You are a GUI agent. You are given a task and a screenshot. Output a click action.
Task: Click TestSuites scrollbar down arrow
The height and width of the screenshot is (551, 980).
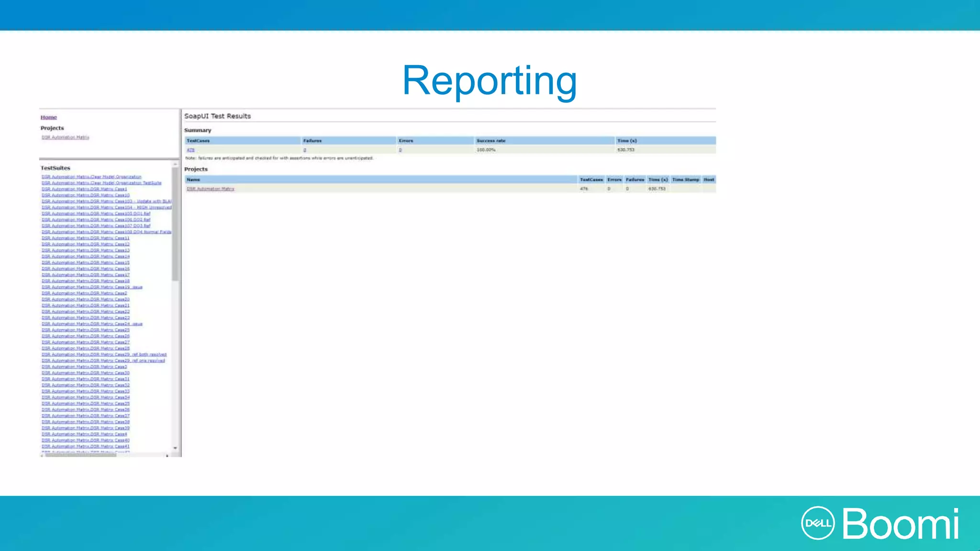(175, 448)
